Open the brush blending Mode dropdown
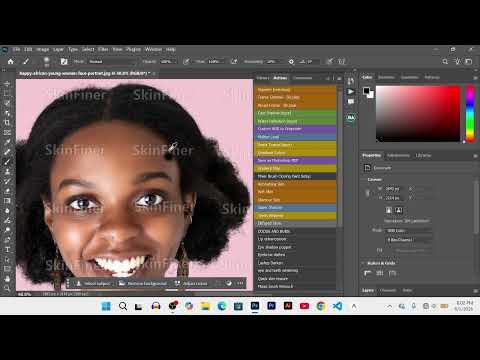480x360 pixels. coord(112,61)
